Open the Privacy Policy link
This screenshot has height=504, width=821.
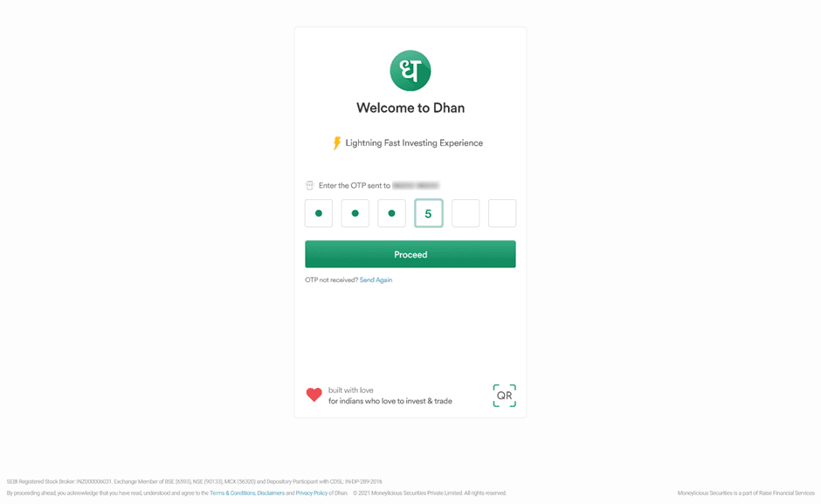tap(312, 493)
